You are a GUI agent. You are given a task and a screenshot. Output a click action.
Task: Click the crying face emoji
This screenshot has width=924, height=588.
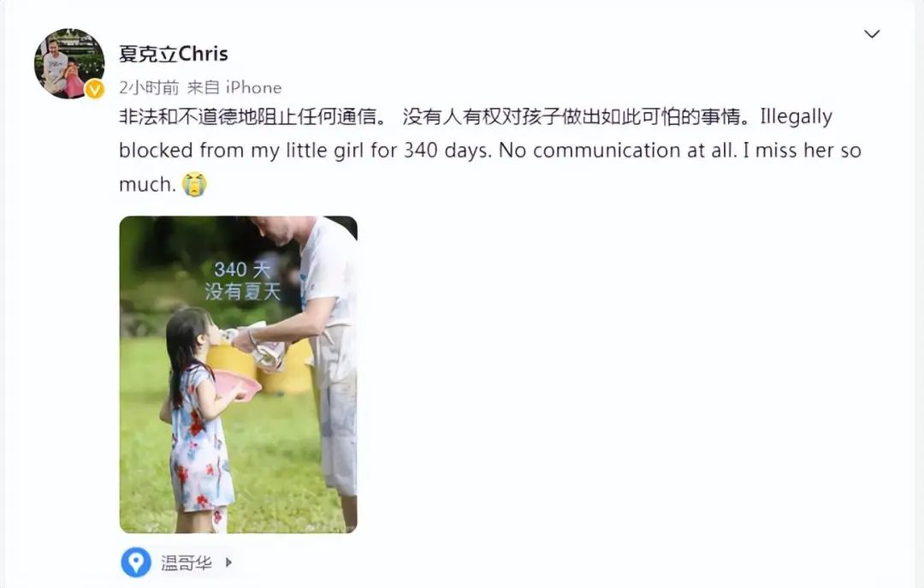pos(194,184)
